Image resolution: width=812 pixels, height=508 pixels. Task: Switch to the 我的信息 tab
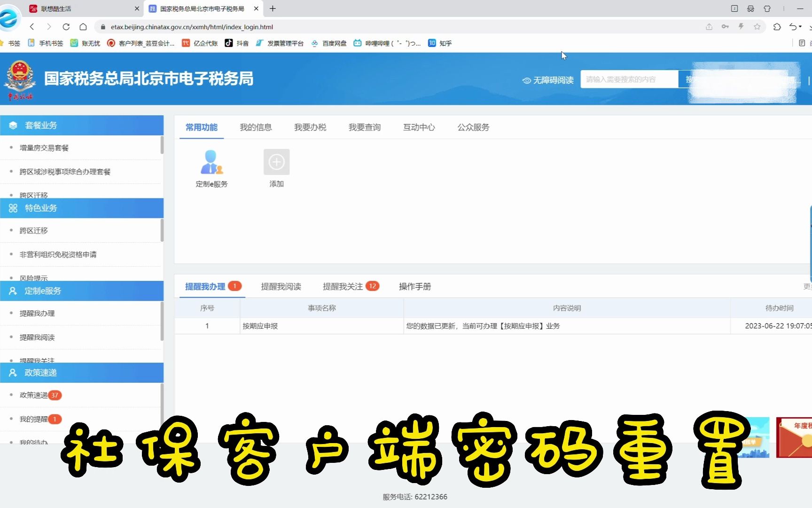coord(256,127)
